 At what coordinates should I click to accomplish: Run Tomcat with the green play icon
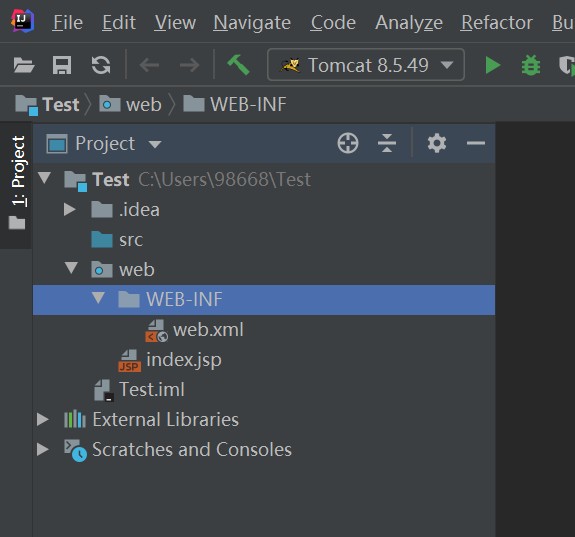493,65
